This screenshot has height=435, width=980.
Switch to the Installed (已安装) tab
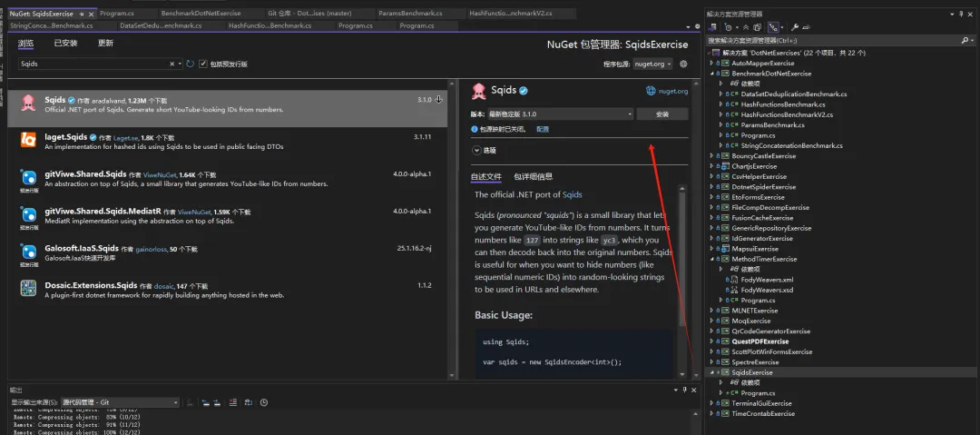(x=65, y=44)
